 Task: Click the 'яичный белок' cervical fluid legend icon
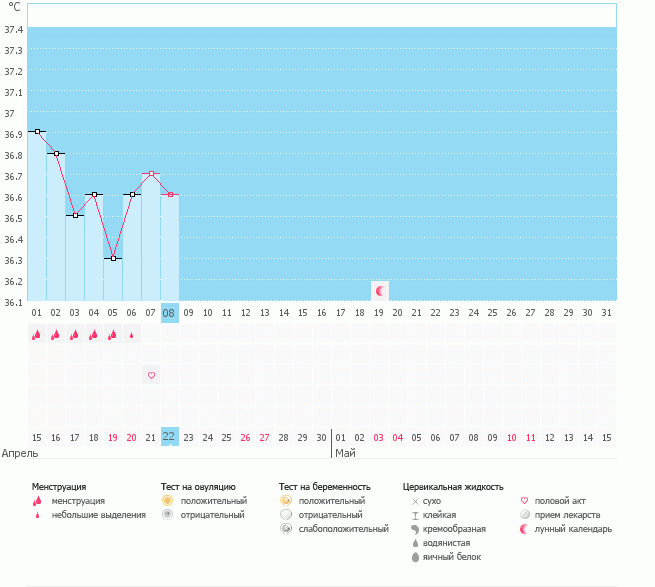[x=415, y=556]
